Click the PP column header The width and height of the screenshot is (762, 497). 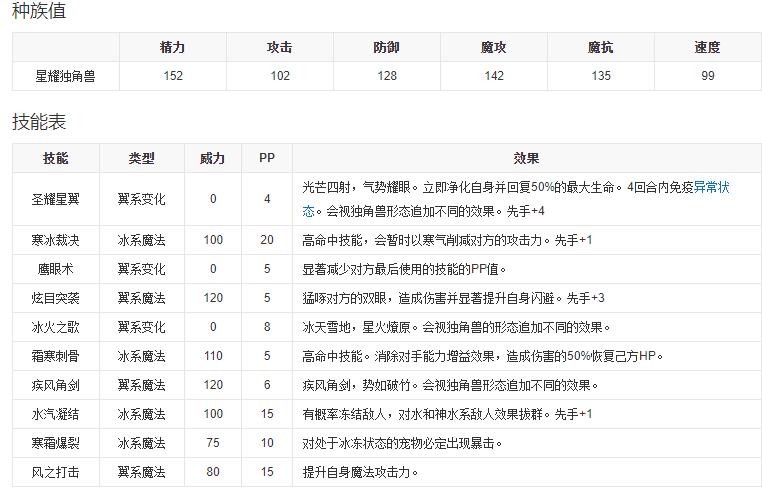[267, 158]
